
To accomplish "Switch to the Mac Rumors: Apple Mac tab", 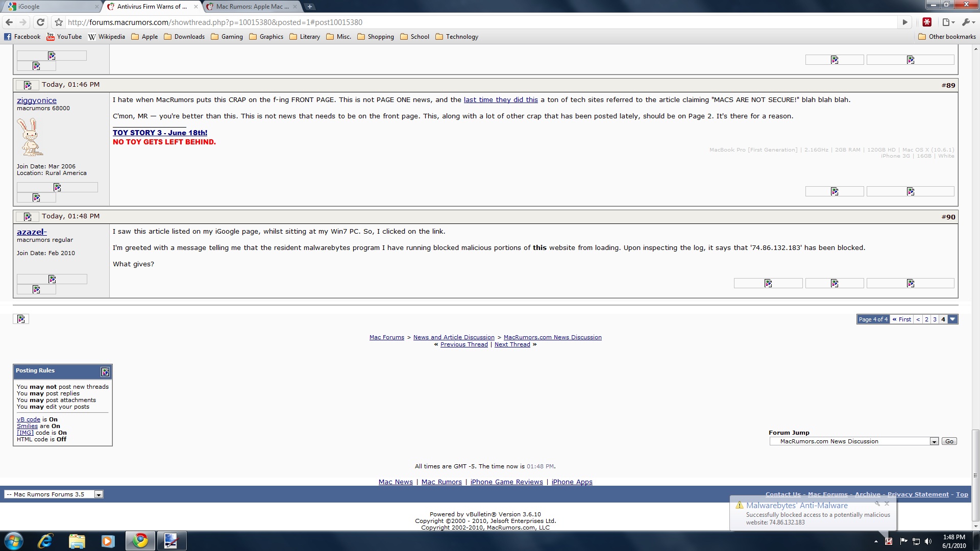I will [253, 7].
